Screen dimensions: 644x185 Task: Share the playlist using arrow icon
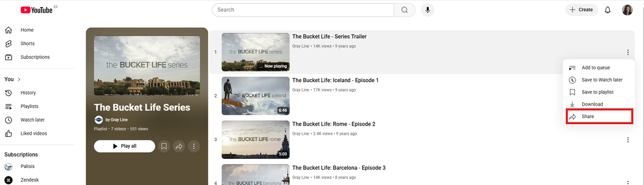[x=179, y=146]
